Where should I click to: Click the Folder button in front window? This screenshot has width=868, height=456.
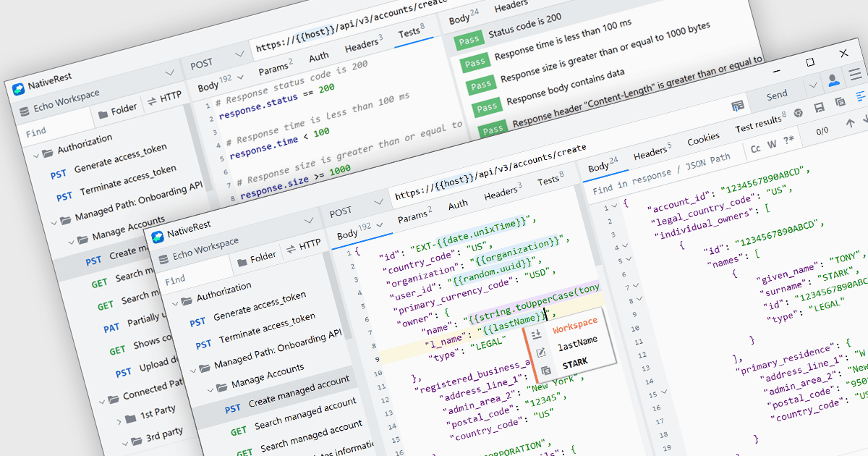[255, 257]
